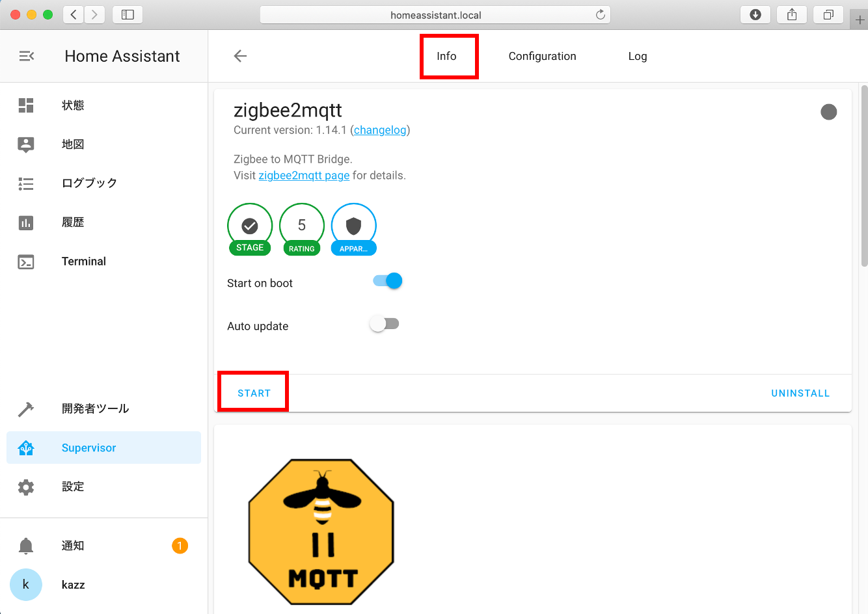Image resolution: width=868 pixels, height=614 pixels.
Task: Open Safari downloads icon
Action: pyautogui.click(x=755, y=14)
